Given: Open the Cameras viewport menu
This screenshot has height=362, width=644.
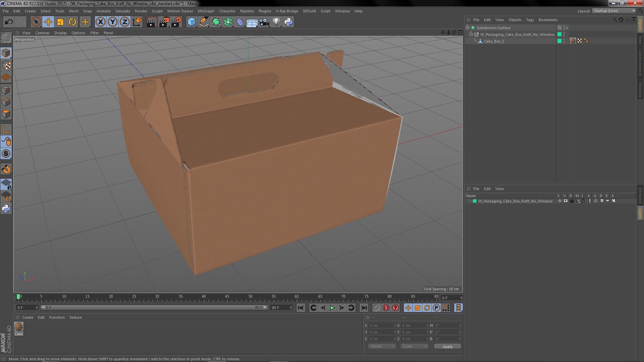Looking at the screenshot, I should point(42,33).
